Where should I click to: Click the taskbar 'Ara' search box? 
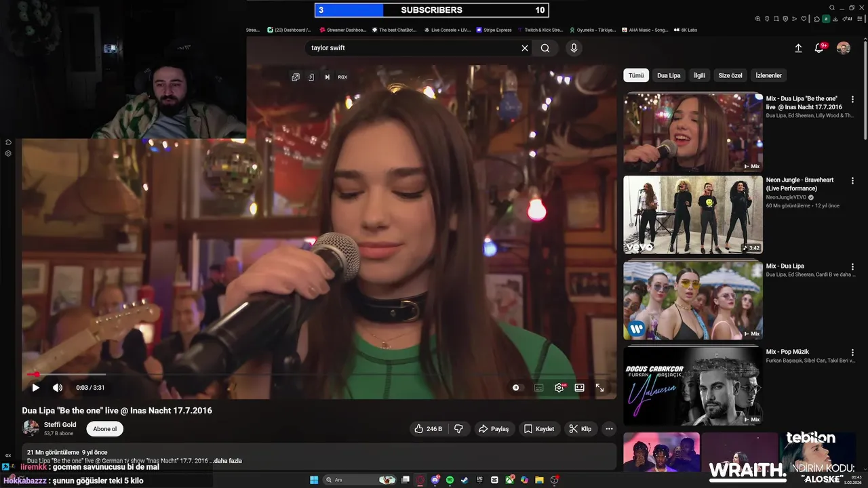point(359,480)
